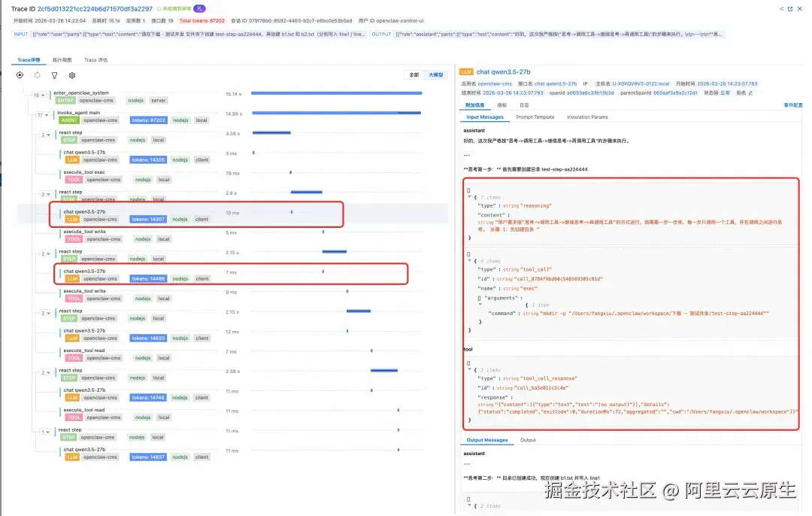Click the locate span target icon
This screenshot has width=812, height=516.
pyautogui.click(x=20, y=75)
